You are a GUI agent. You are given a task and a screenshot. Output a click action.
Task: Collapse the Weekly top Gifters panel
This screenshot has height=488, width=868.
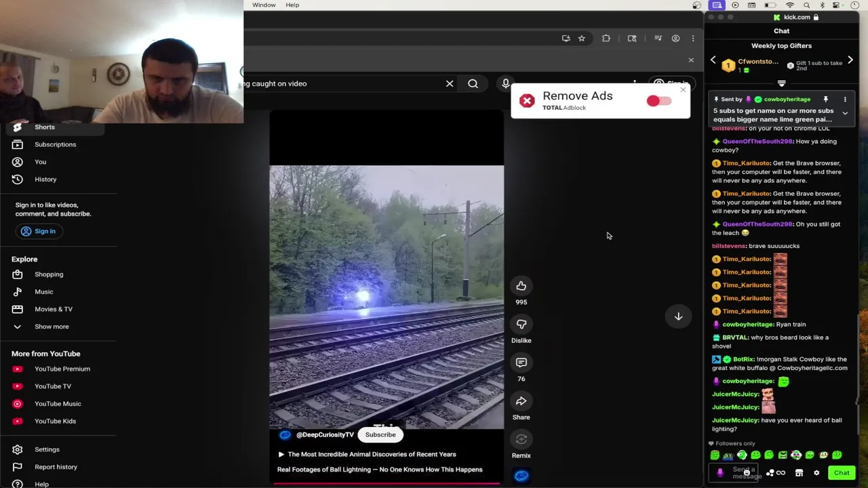[781, 83]
